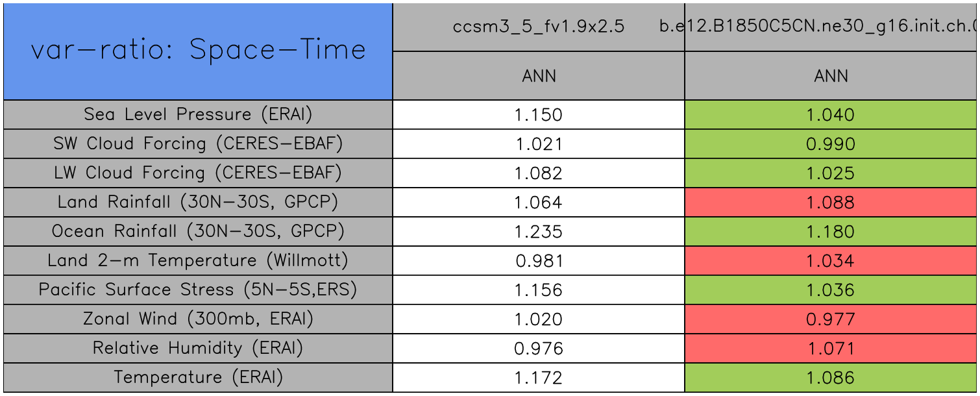The height and width of the screenshot is (396, 980).
Task: Select the Sea Level Pressure (ERAI) row label
Action: 198,114
